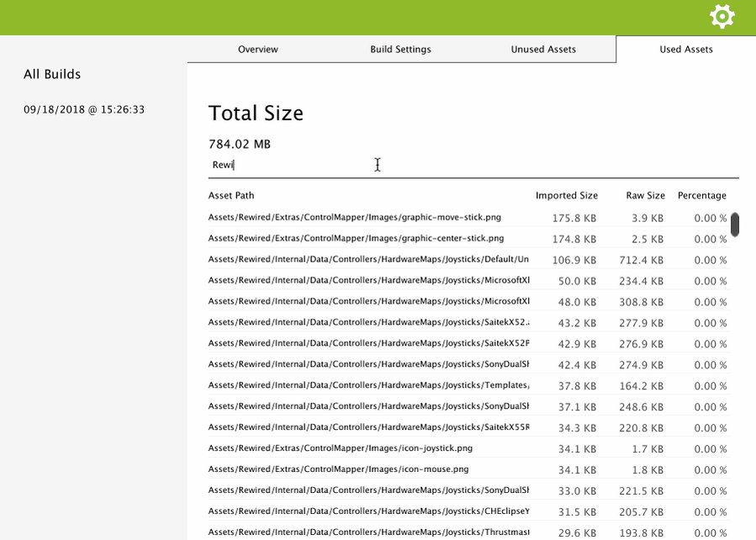
Task: Click the 248.6 KB raw size value
Action: pos(642,407)
